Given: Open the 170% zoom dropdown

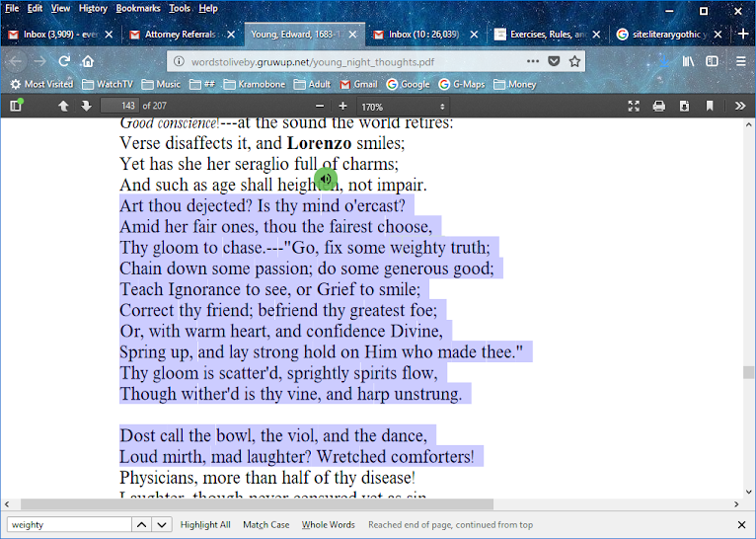Looking at the screenshot, I should tap(403, 107).
